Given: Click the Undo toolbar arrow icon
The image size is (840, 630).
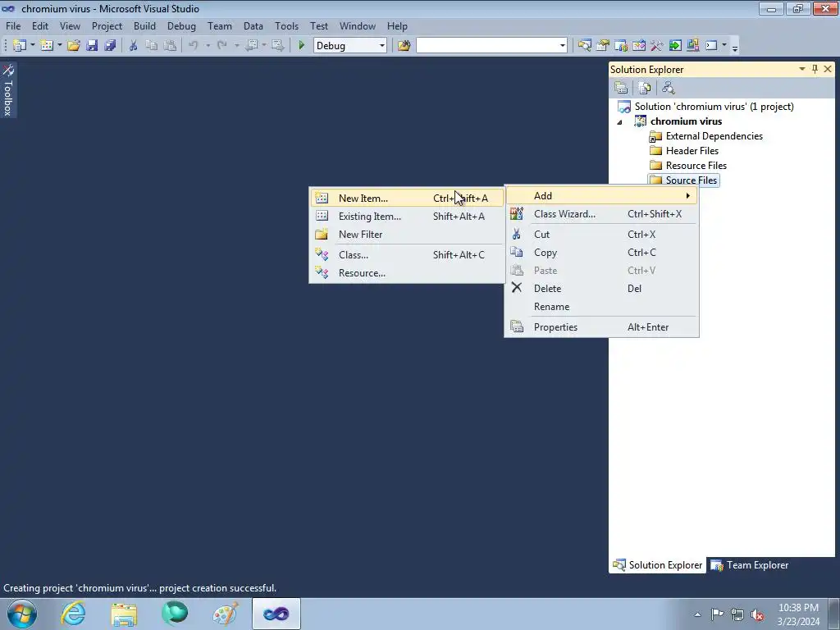Looking at the screenshot, I should pos(194,46).
